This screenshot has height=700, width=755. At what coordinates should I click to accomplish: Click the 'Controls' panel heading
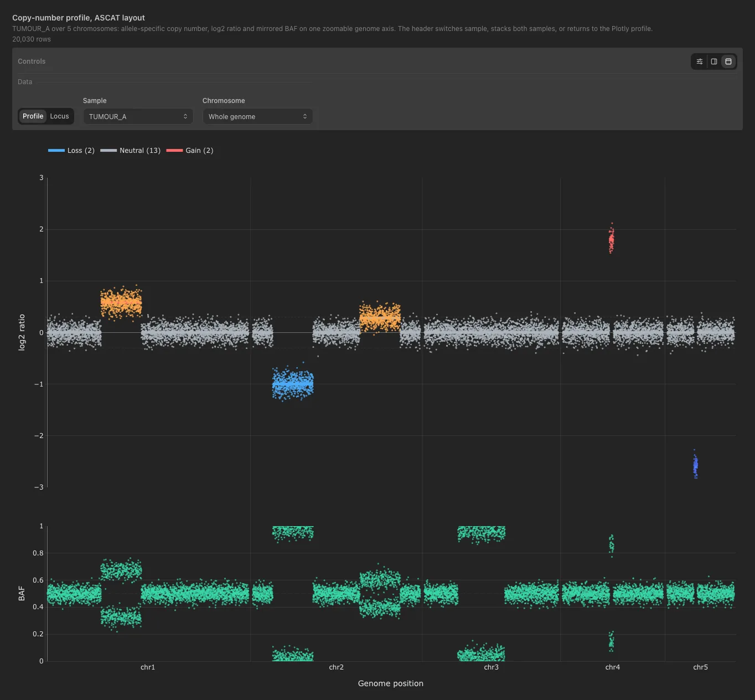pos(32,61)
